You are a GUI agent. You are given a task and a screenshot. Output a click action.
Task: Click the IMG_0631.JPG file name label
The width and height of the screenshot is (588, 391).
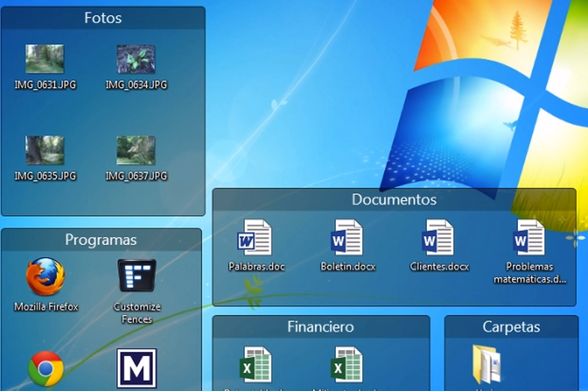(45, 85)
